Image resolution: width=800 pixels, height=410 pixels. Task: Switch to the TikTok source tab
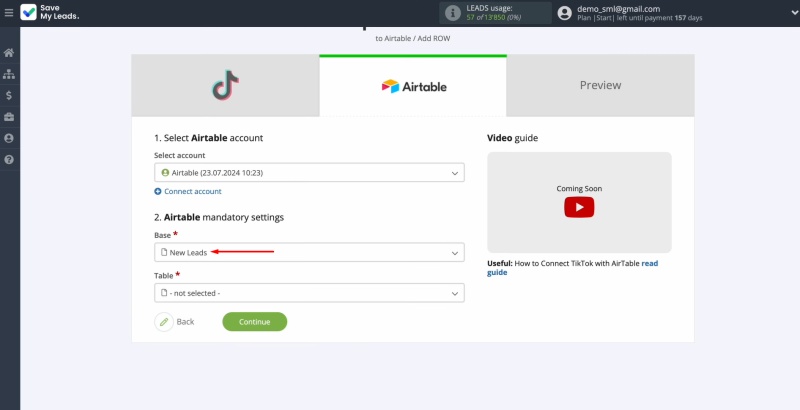tap(225, 86)
